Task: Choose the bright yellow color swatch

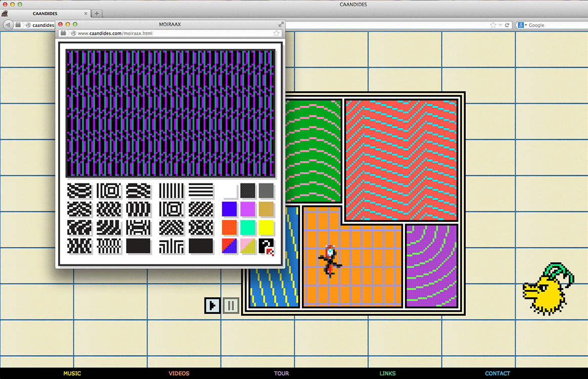Action: click(x=266, y=227)
